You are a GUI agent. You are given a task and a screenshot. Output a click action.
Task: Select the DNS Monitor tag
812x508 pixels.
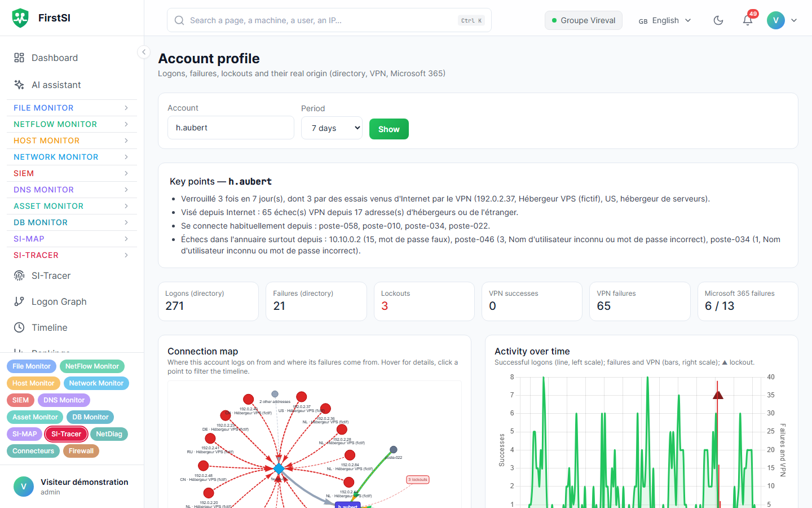tap(64, 400)
